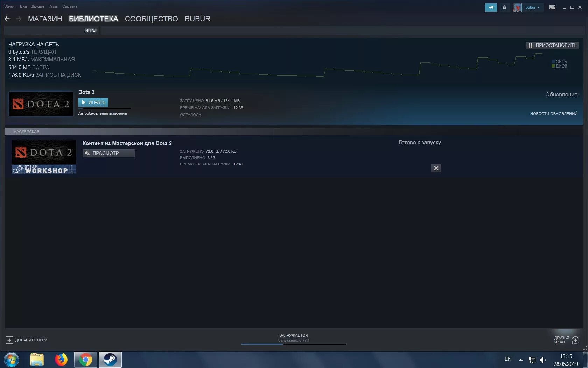Screen dimensions: 588x368
Task: Show hidden tray icons arrow
Action: coord(521,360)
